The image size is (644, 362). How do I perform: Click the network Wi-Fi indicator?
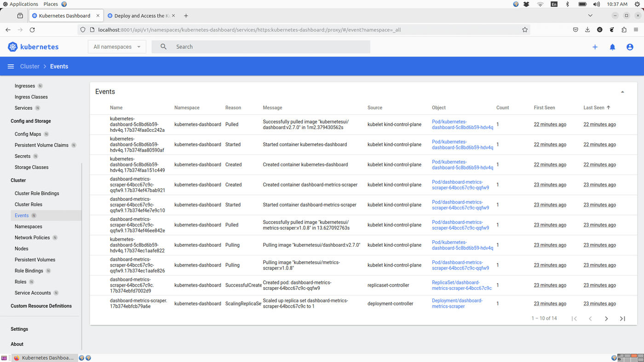[540, 4]
